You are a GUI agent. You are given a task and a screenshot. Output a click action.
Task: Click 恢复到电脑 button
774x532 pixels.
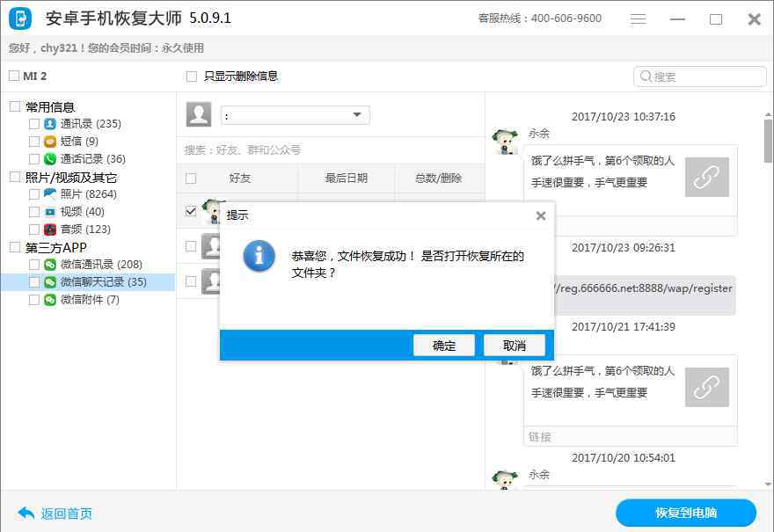click(x=686, y=513)
